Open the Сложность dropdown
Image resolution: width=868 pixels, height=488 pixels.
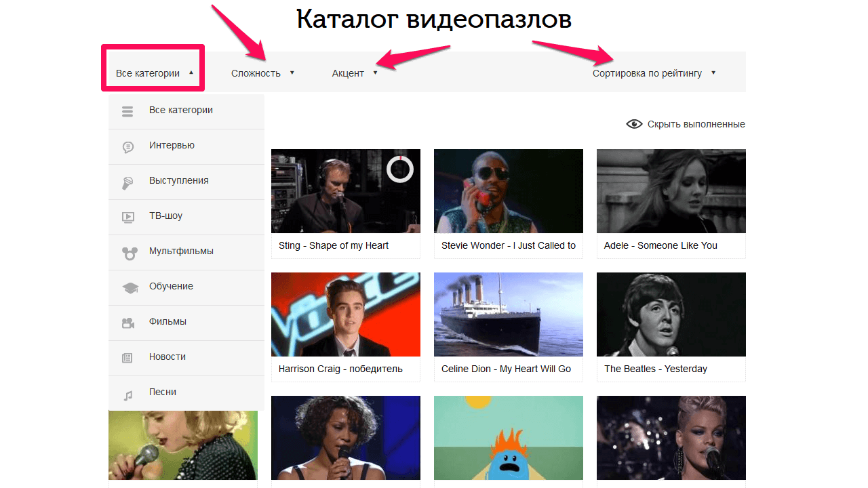point(262,73)
